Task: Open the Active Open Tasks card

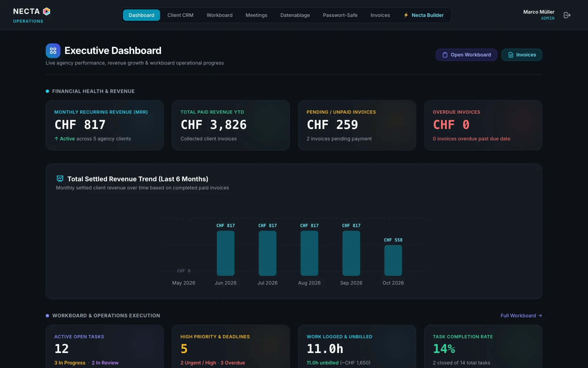Action: point(105,347)
